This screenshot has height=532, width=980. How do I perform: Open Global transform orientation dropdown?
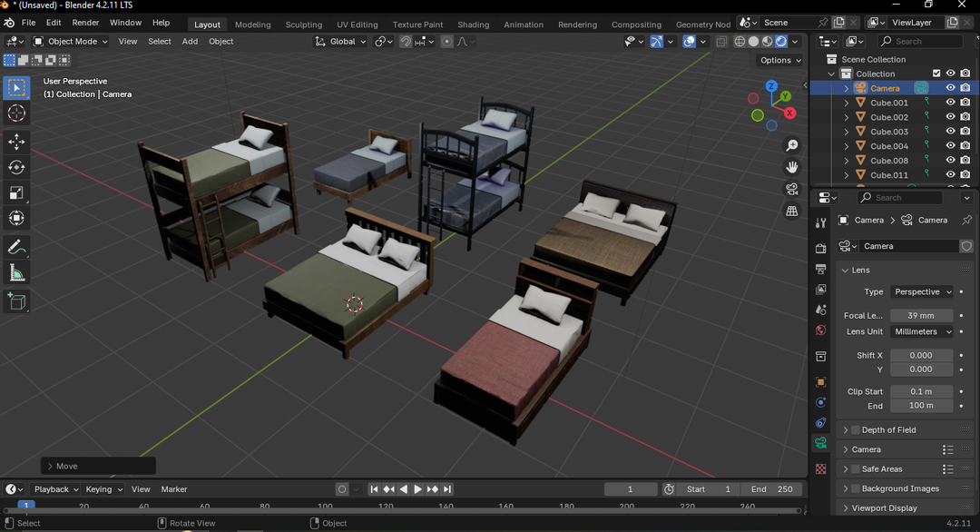coord(340,41)
